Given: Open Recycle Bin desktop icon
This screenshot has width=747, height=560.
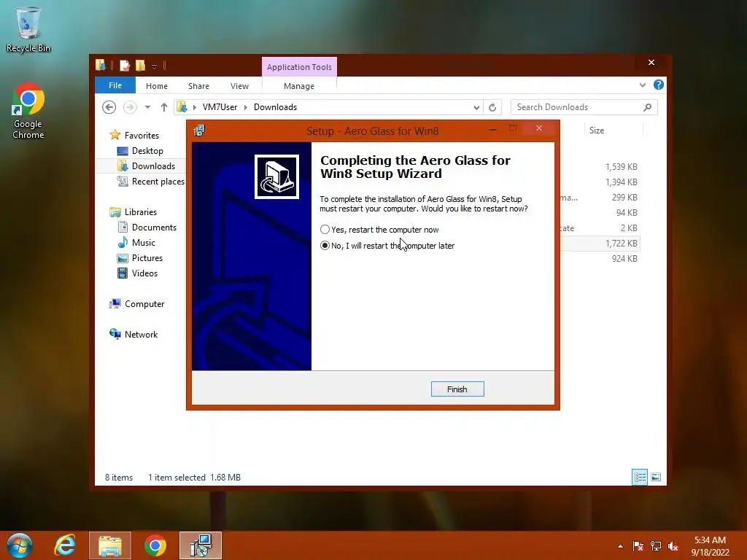Looking at the screenshot, I should (28, 29).
